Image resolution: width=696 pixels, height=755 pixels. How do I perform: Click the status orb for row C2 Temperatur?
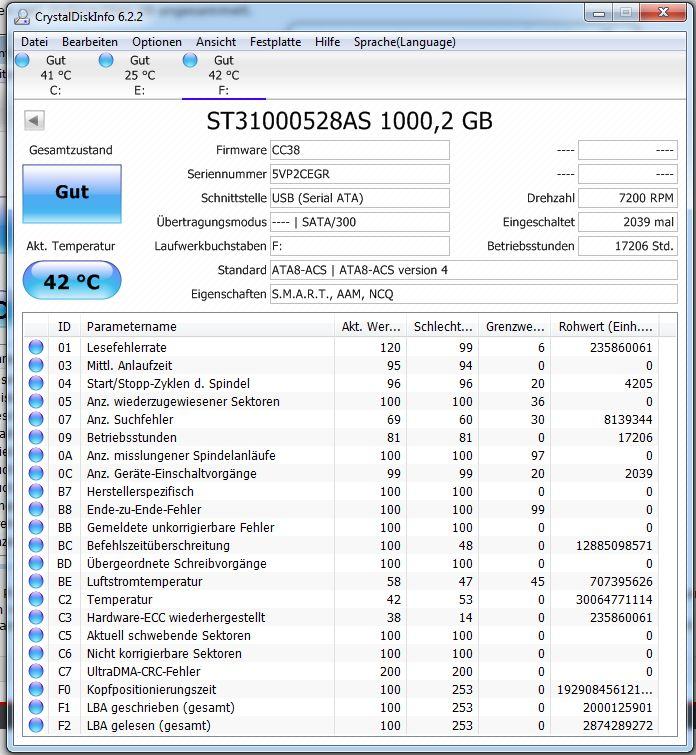click(36, 599)
